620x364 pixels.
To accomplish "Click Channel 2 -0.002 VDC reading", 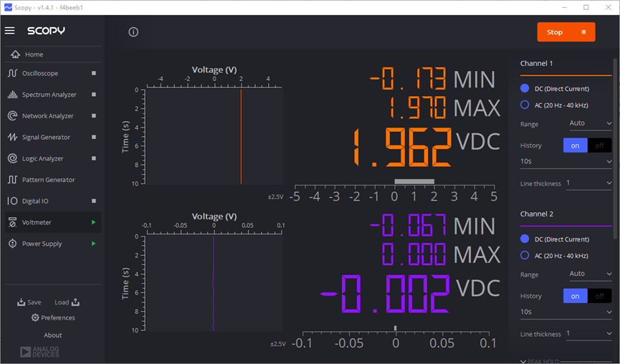I will (385, 293).
